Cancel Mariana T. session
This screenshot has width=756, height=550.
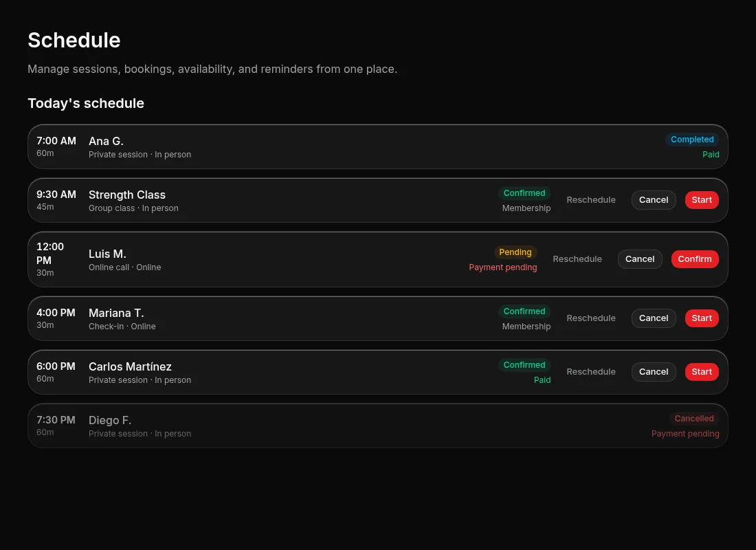click(654, 318)
